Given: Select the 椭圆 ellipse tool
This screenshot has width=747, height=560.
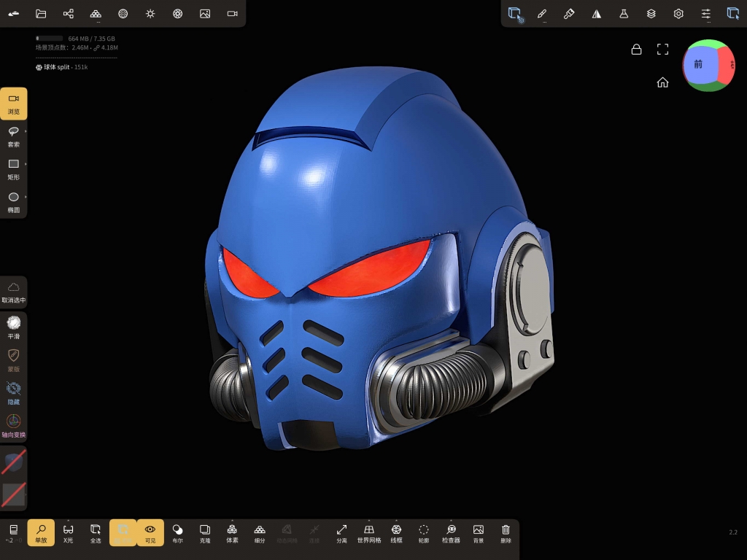Looking at the screenshot, I should pyautogui.click(x=14, y=203).
